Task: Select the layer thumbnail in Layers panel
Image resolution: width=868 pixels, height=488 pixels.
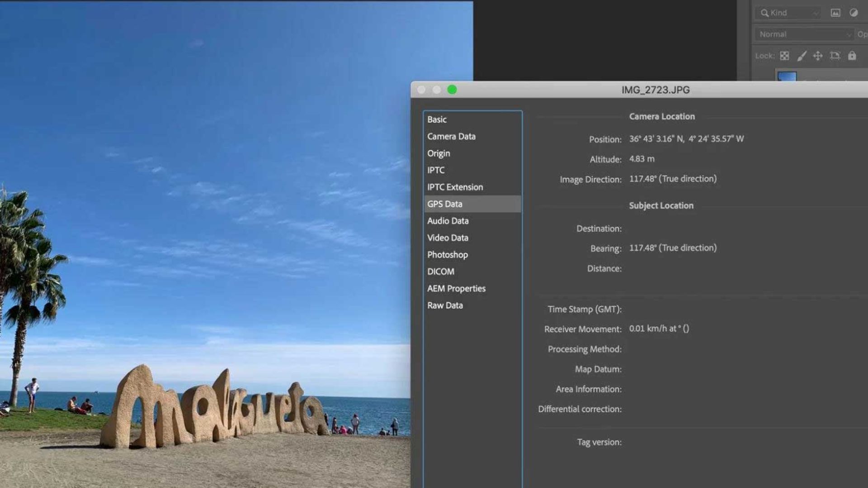Action: (x=787, y=76)
